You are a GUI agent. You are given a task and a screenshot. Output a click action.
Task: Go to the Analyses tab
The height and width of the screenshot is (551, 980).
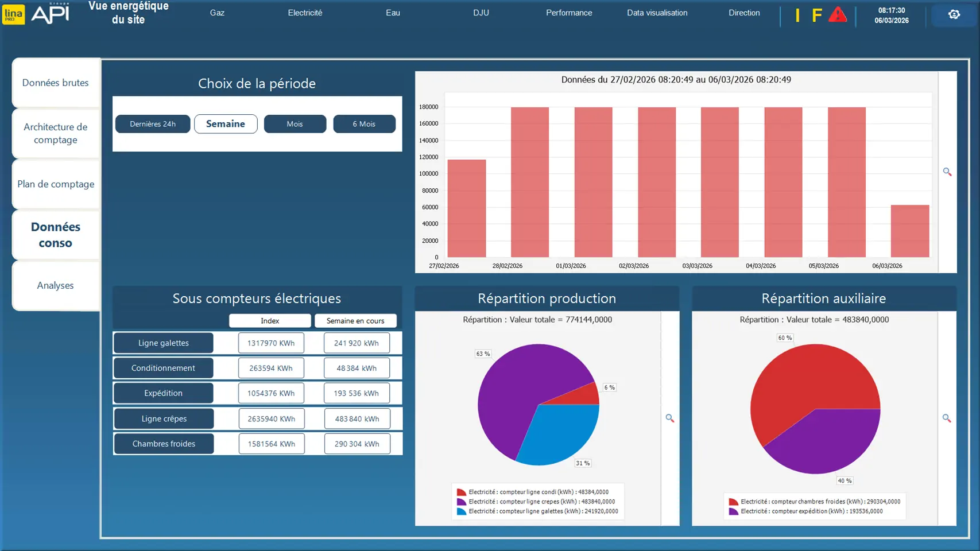(56, 285)
